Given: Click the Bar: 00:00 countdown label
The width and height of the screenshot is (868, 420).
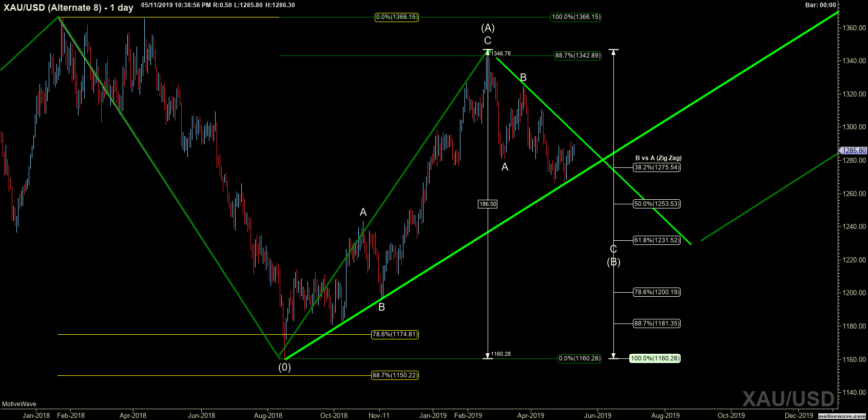Looking at the screenshot, I should click(821, 5).
